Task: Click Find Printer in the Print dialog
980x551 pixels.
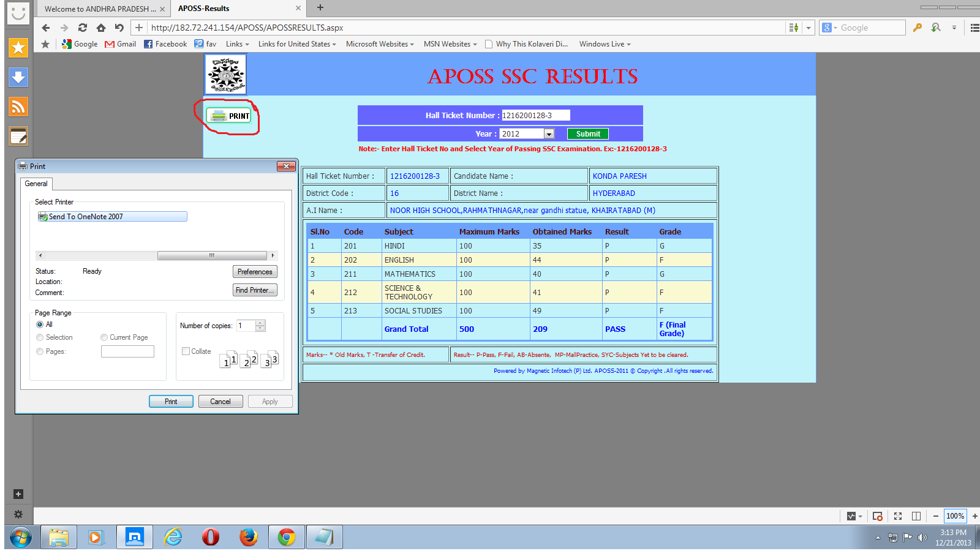Action: (255, 290)
